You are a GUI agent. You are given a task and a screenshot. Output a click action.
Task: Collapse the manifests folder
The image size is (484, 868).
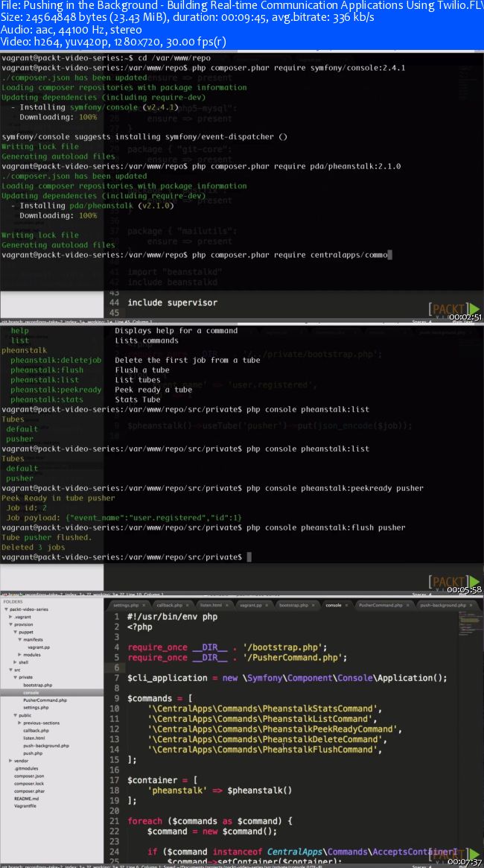click(20, 639)
